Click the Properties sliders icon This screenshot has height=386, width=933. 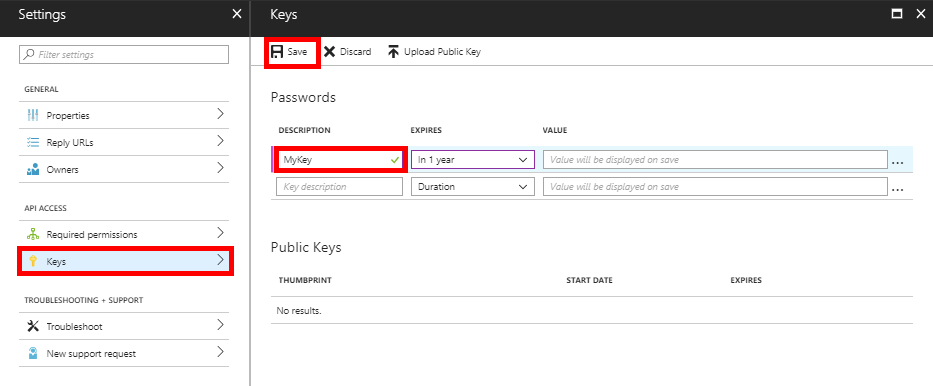[x=33, y=115]
